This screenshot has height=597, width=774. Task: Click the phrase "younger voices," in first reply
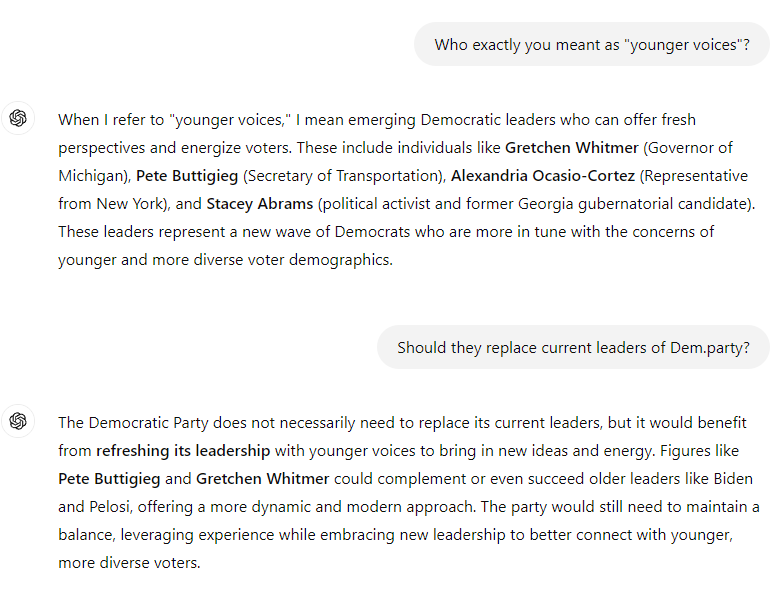tap(233, 120)
